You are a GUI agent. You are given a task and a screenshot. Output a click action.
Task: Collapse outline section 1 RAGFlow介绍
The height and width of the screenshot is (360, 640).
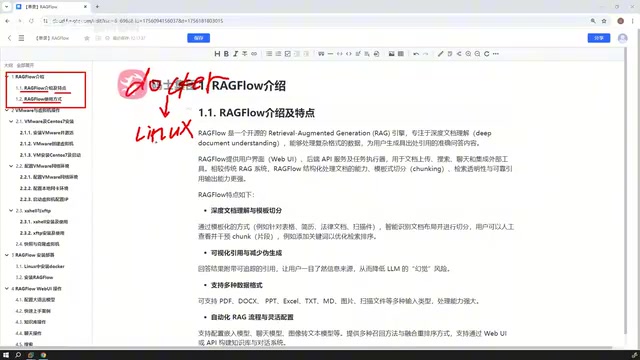pos(7,77)
